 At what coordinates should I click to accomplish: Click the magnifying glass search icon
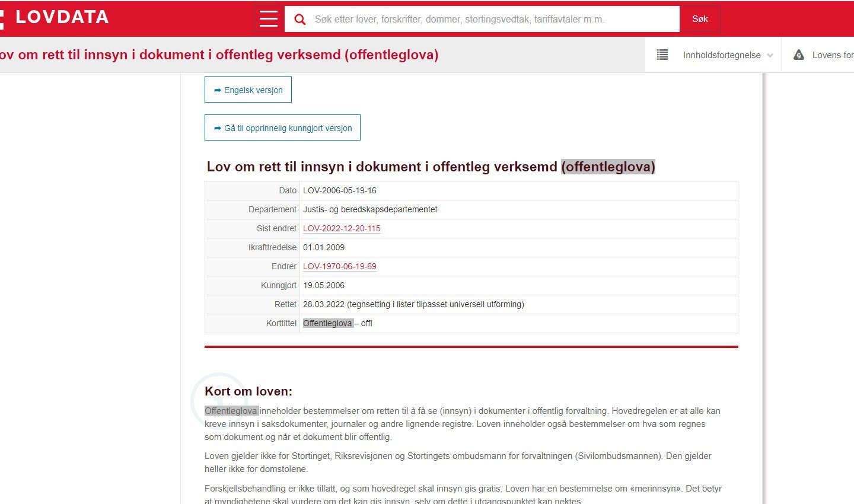[300, 20]
